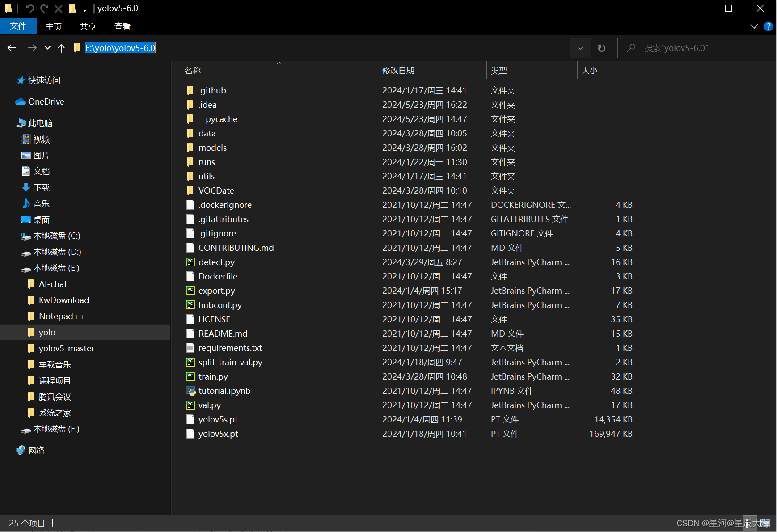Open the KwDownload folder in sidebar
This screenshot has height=532, width=777.
pos(64,300)
